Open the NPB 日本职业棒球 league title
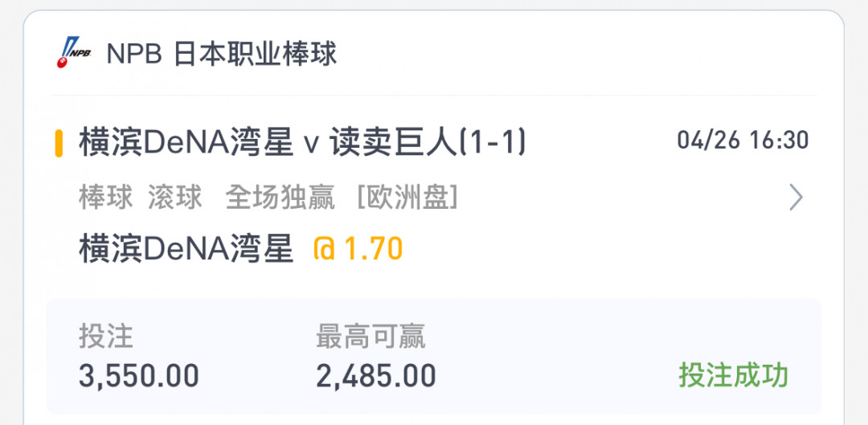The height and width of the screenshot is (425, 868). tap(222, 55)
